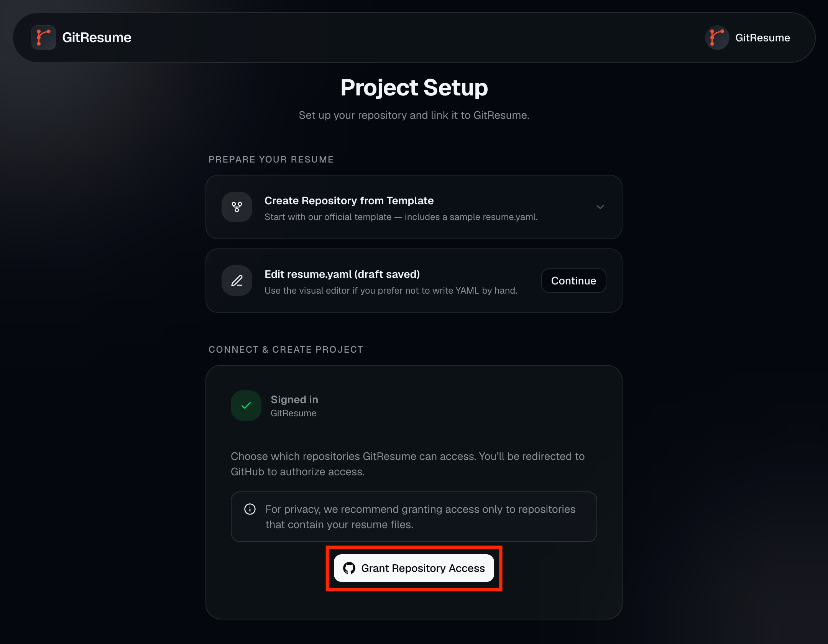Click the repository fork icon
The width and height of the screenshot is (828, 644).
click(x=237, y=207)
